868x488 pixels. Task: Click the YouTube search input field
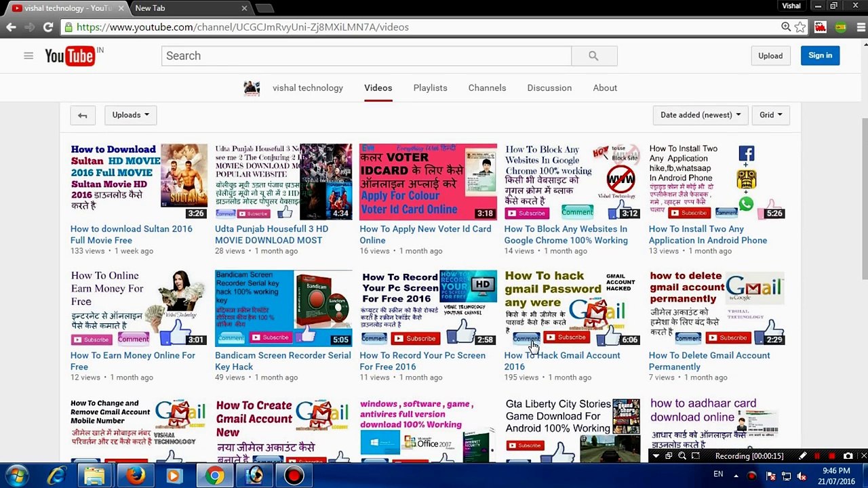click(x=366, y=56)
